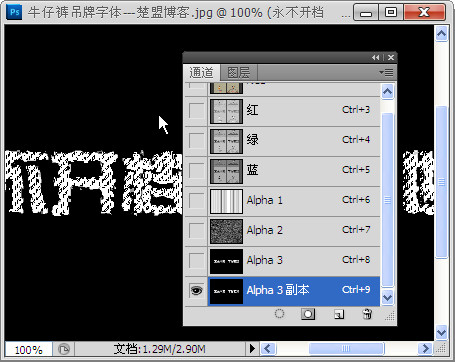Click the Alpha 3 副本 channel name
Image resolution: width=455 pixels, height=362 pixels.
point(278,290)
